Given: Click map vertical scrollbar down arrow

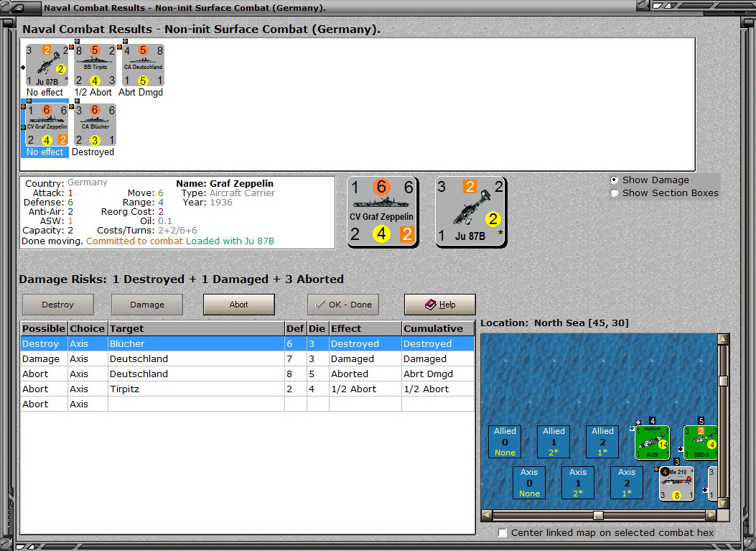Looking at the screenshot, I should (x=723, y=504).
